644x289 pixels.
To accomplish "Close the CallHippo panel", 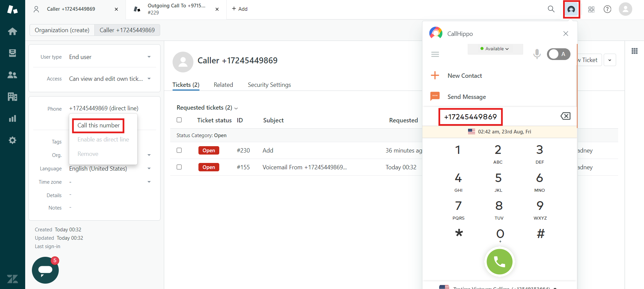I will 566,34.
